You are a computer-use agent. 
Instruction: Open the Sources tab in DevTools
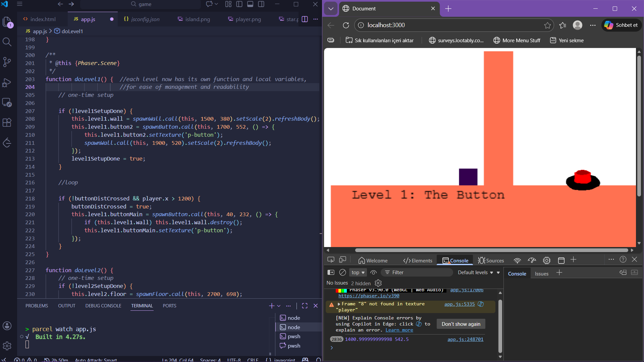click(491, 260)
